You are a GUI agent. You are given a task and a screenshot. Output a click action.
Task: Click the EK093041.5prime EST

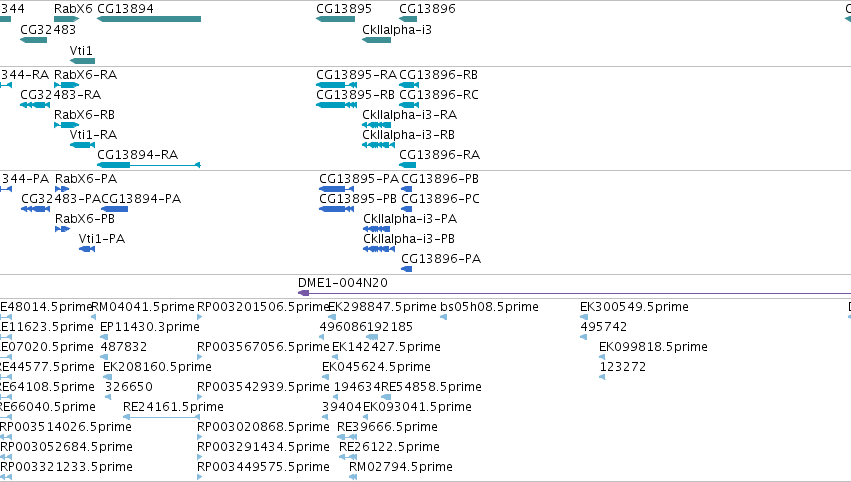click(x=366, y=417)
